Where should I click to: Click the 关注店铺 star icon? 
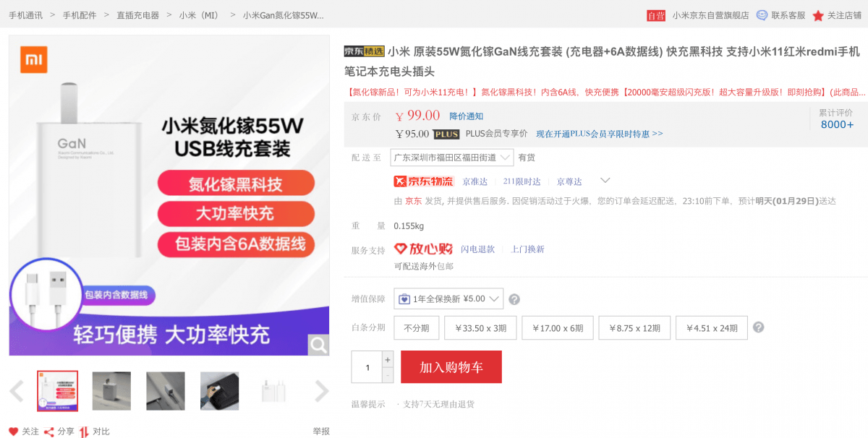pos(818,15)
